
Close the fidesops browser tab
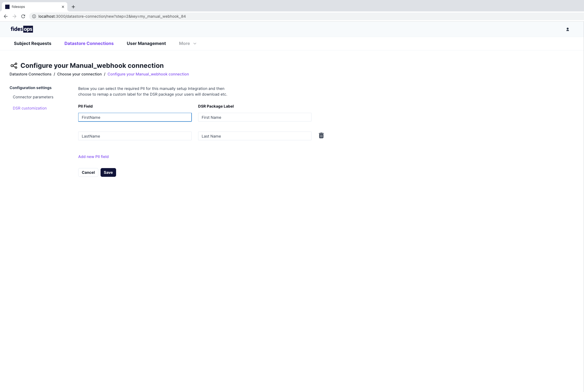[63, 7]
